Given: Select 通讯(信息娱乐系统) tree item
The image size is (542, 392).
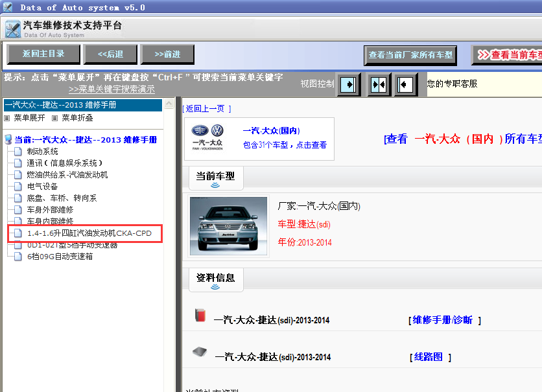Looking at the screenshot, I should [65, 163].
